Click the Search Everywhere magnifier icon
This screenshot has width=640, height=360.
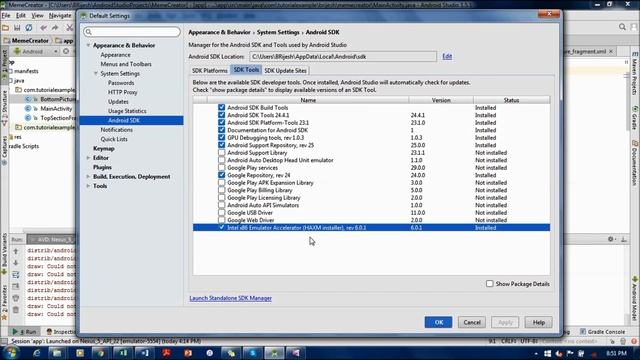(x=622, y=27)
